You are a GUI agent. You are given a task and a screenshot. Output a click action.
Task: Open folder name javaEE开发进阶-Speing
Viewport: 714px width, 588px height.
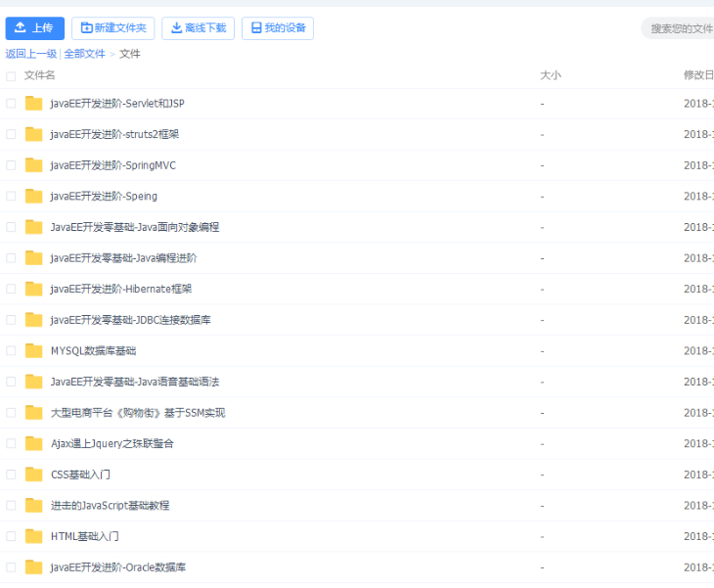click(x=104, y=197)
